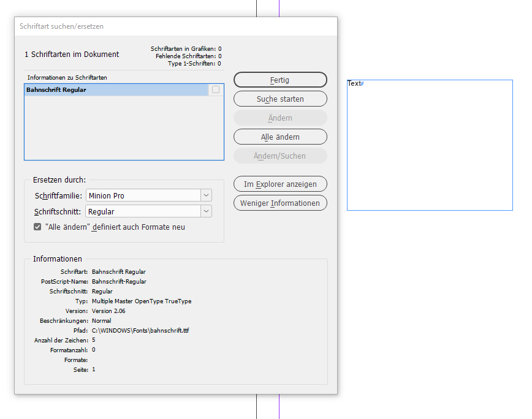Click the icon beside Bahnschrift Regular row

pos(216,89)
